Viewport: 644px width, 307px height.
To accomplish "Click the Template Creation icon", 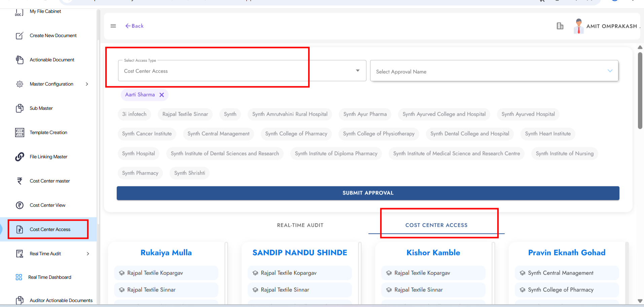I will pyautogui.click(x=20, y=132).
